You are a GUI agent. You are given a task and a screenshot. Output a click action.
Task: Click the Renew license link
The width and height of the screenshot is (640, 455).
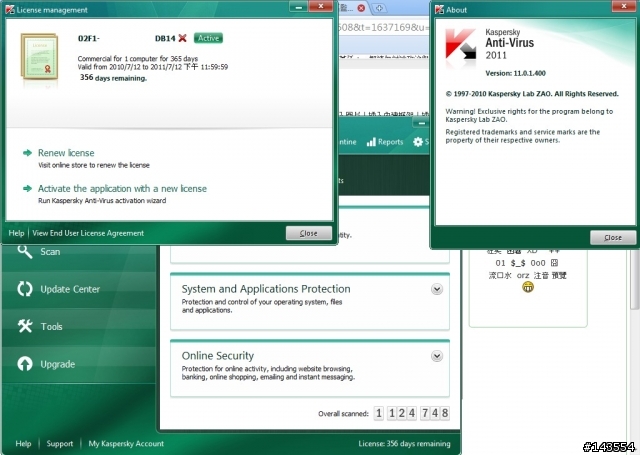(66, 153)
